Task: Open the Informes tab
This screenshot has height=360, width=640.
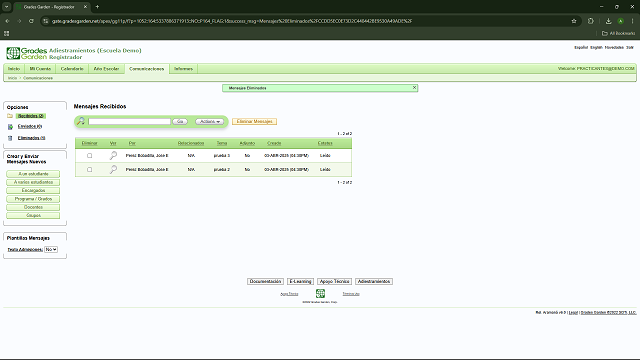Action: [183, 69]
